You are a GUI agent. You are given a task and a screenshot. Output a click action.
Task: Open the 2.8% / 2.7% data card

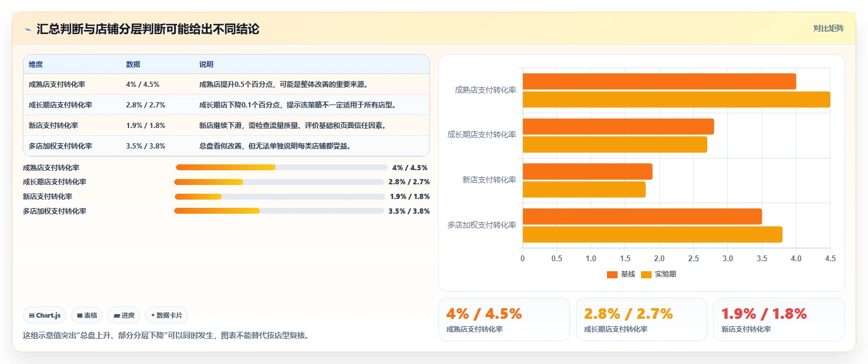click(x=641, y=319)
